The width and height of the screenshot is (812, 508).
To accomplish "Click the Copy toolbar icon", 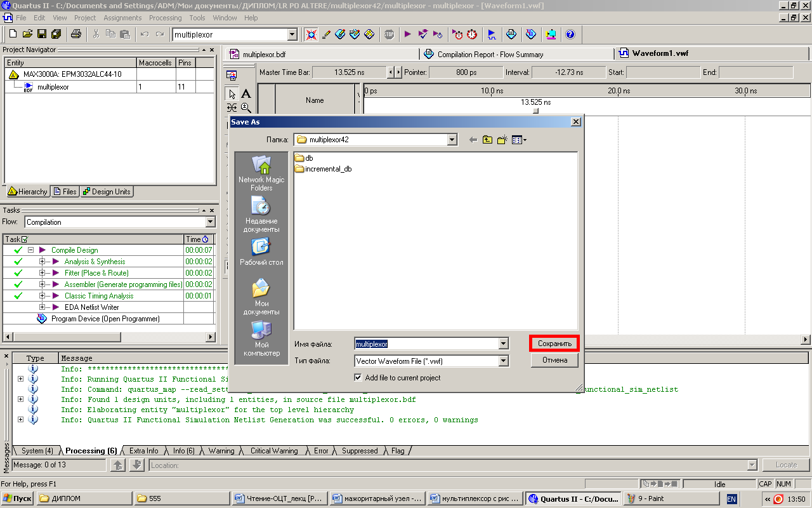I will (x=110, y=34).
